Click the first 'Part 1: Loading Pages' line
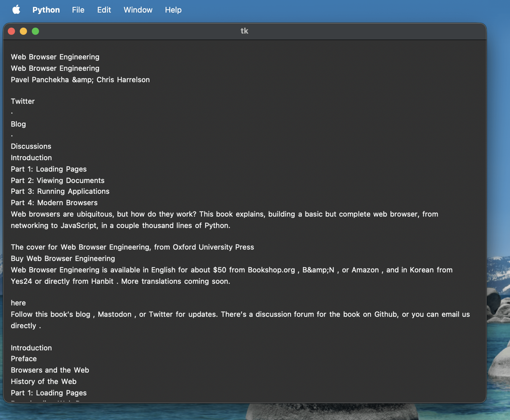 pyautogui.click(x=49, y=169)
